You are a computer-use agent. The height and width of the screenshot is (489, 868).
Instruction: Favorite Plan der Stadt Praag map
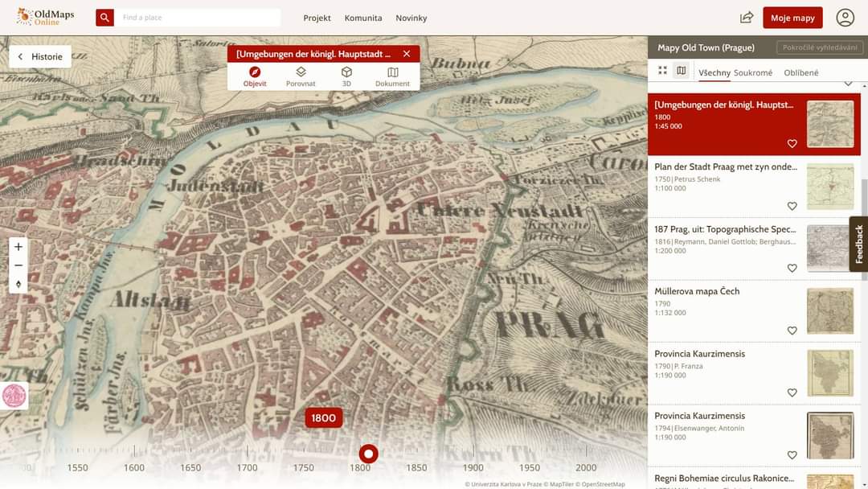tap(792, 206)
